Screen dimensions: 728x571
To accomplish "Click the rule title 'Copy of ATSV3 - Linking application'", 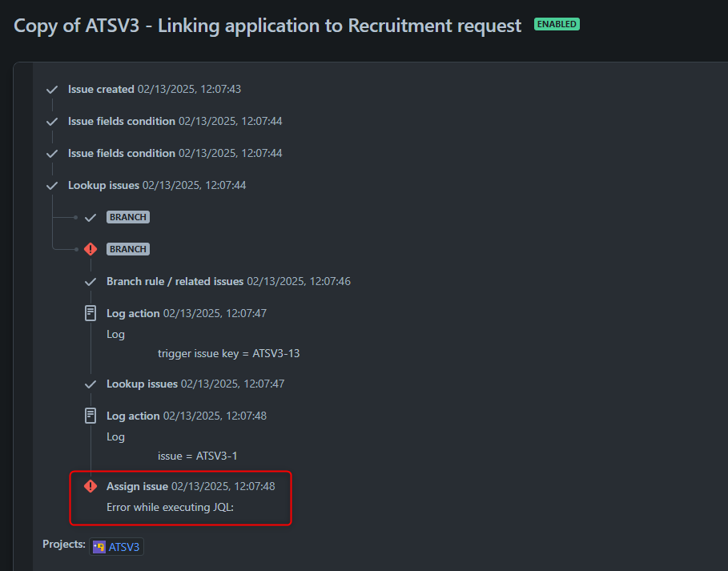I will (x=267, y=26).
